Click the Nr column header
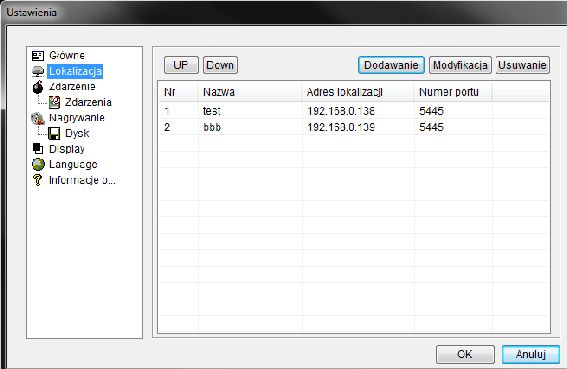Screen dimensions: 567x369 179,92
